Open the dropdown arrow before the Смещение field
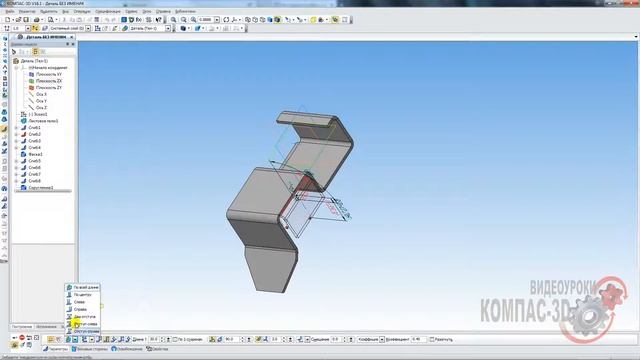Image resolution: width=640 pixels, height=360 pixels. pos(307,340)
